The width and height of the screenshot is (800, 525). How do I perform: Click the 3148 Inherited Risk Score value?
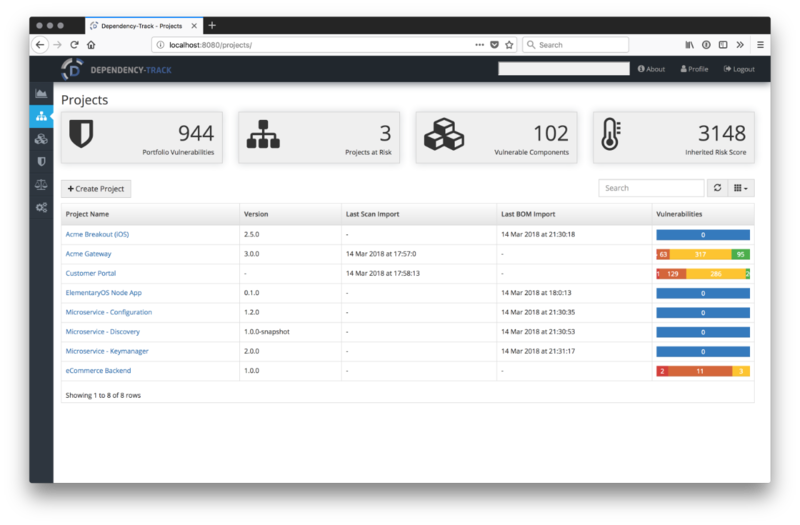coord(722,134)
